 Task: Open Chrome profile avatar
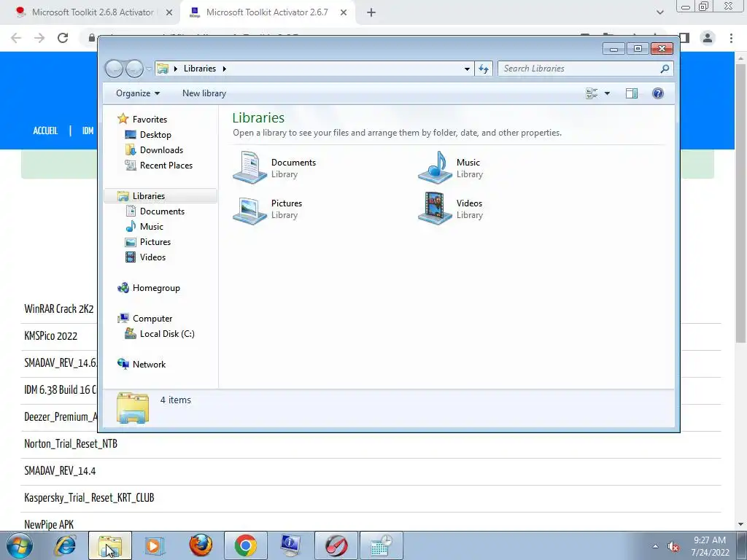coord(708,38)
